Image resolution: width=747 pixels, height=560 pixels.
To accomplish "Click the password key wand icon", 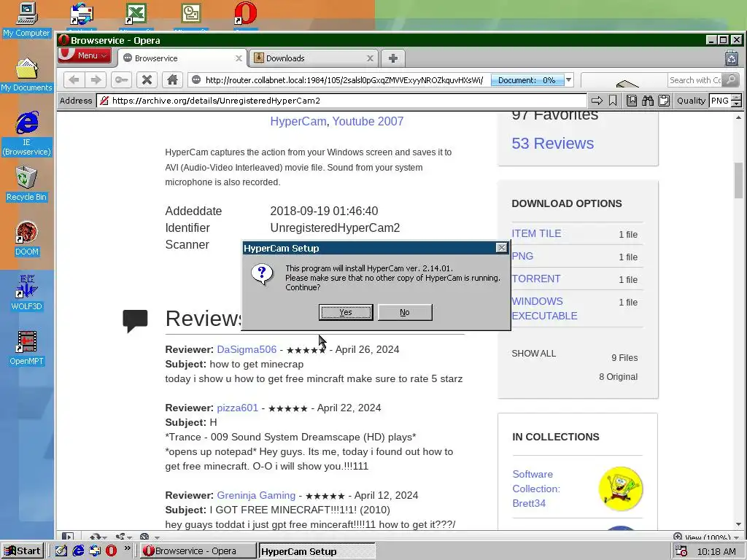I will point(122,80).
